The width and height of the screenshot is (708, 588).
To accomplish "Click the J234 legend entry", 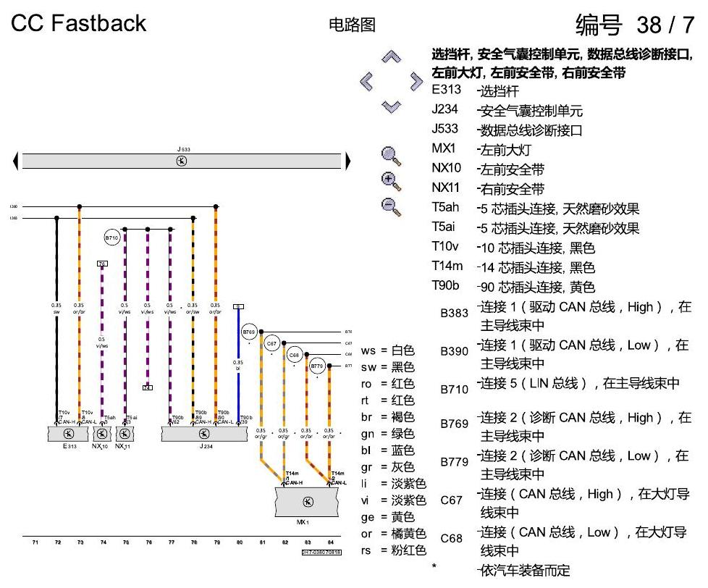I will tap(507, 110).
